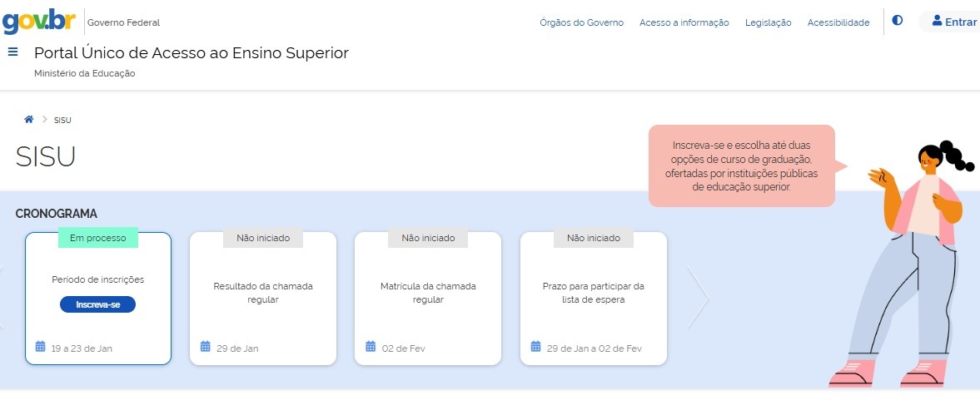Open the hamburger navigation menu
Image resolution: width=980 pixels, height=410 pixels.
(x=12, y=52)
